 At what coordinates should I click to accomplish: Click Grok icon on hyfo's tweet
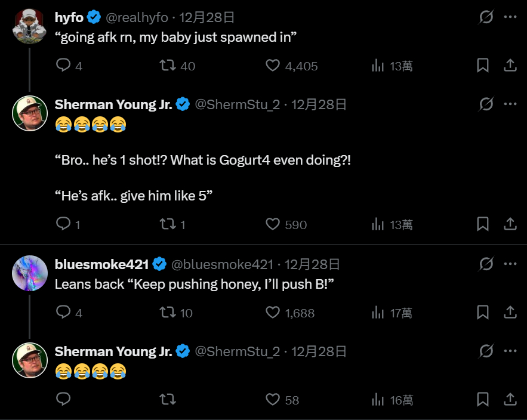pyautogui.click(x=486, y=17)
